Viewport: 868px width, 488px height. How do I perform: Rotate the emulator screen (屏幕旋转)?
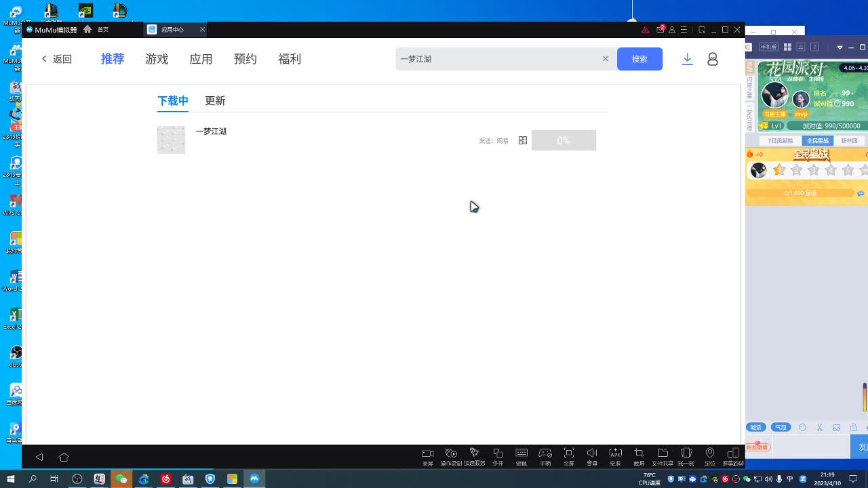(x=733, y=457)
